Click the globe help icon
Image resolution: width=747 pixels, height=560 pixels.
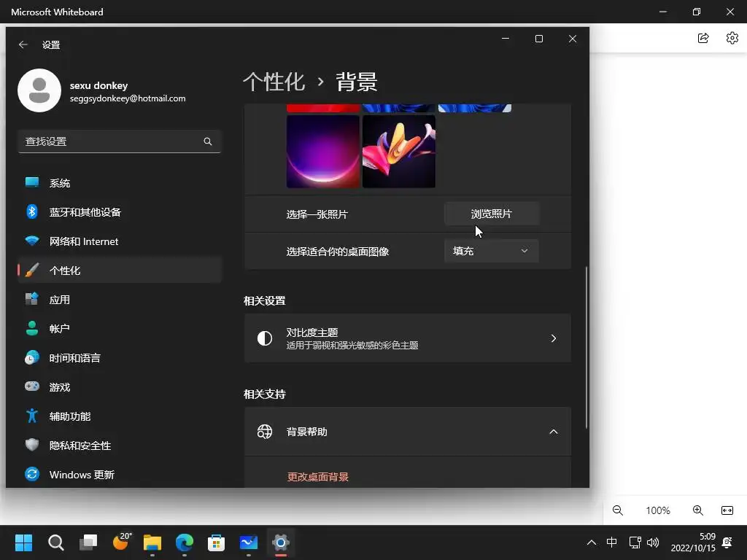click(265, 432)
